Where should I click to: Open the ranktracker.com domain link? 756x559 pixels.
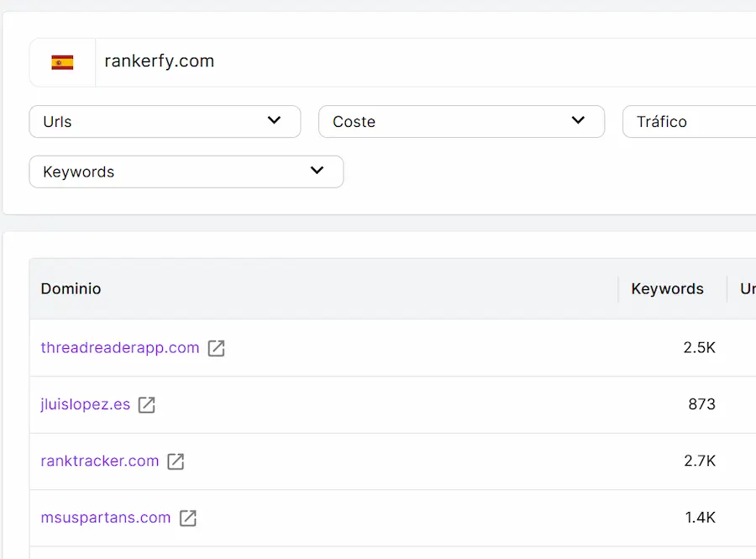point(100,461)
